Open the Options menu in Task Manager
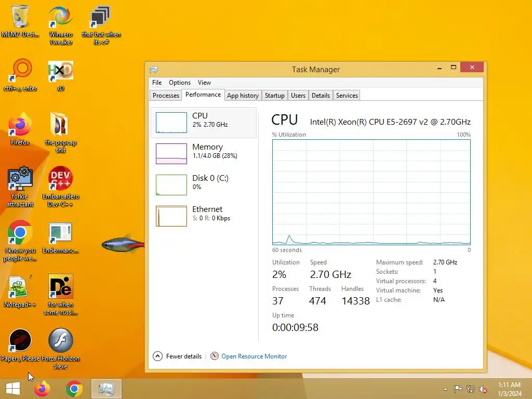The height and width of the screenshot is (399, 532). pos(179,83)
